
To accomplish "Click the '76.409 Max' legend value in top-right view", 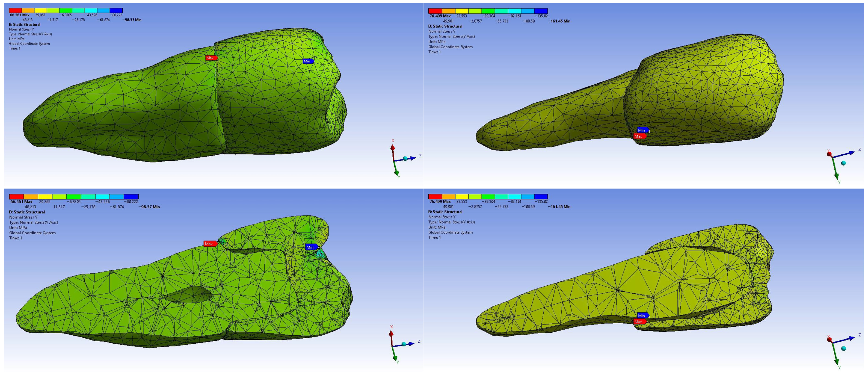I will (x=440, y=16).
